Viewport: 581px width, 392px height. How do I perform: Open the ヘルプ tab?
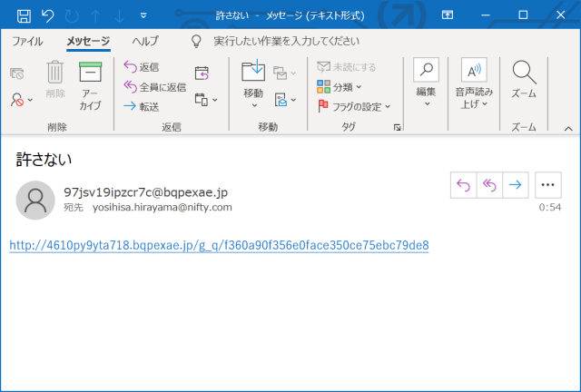[145, 41]
